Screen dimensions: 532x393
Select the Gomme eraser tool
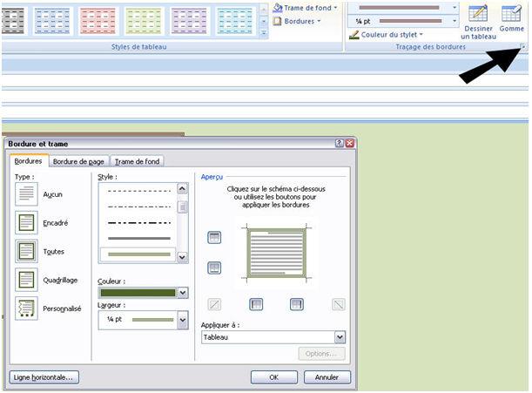click(511, 18)
